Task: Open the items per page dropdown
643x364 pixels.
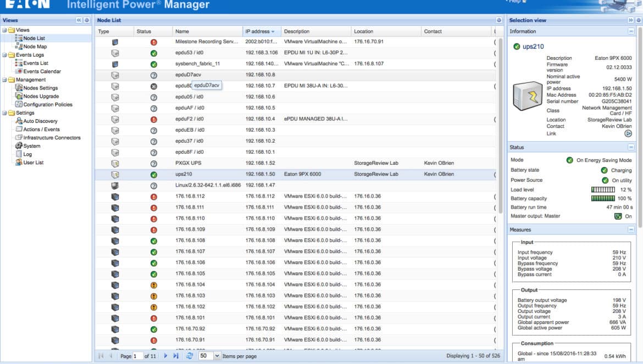Action: coord(217,356)
